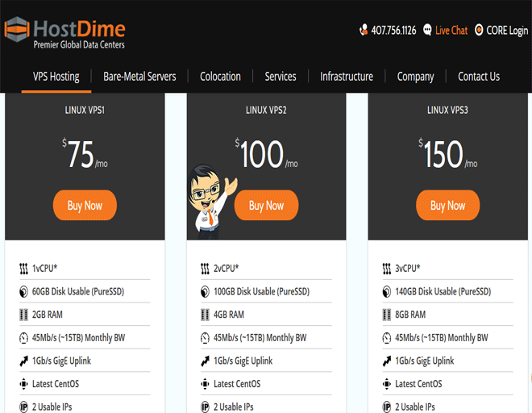Click the $100/mo price
The height and width of the screenshot is (413, 532).
266,153
